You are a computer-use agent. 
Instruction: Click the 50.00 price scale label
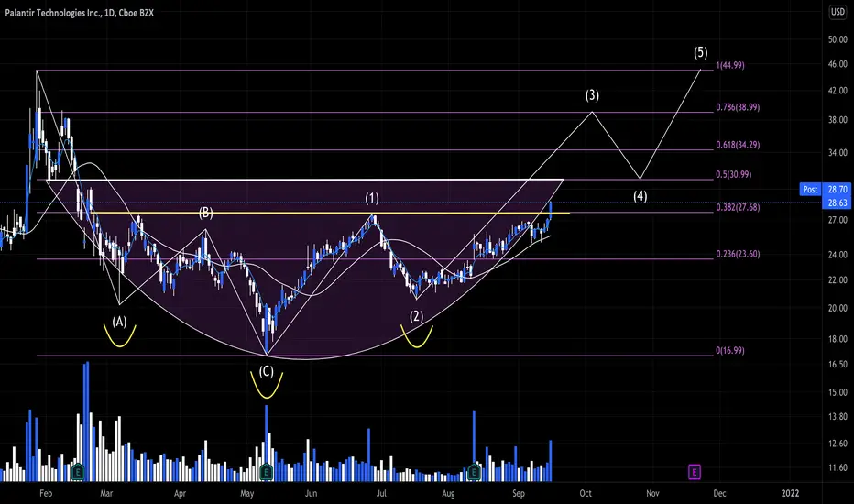coord(838,39)
